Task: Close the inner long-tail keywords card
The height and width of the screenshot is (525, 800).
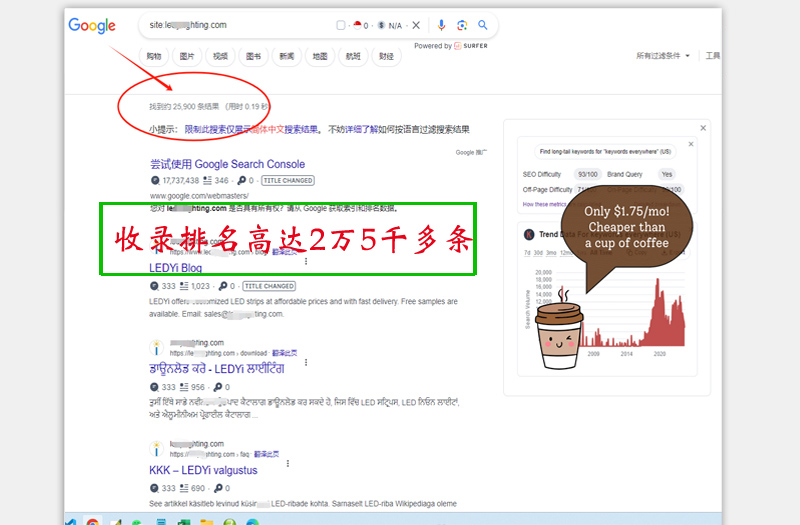Action: [x=691, y=144]
